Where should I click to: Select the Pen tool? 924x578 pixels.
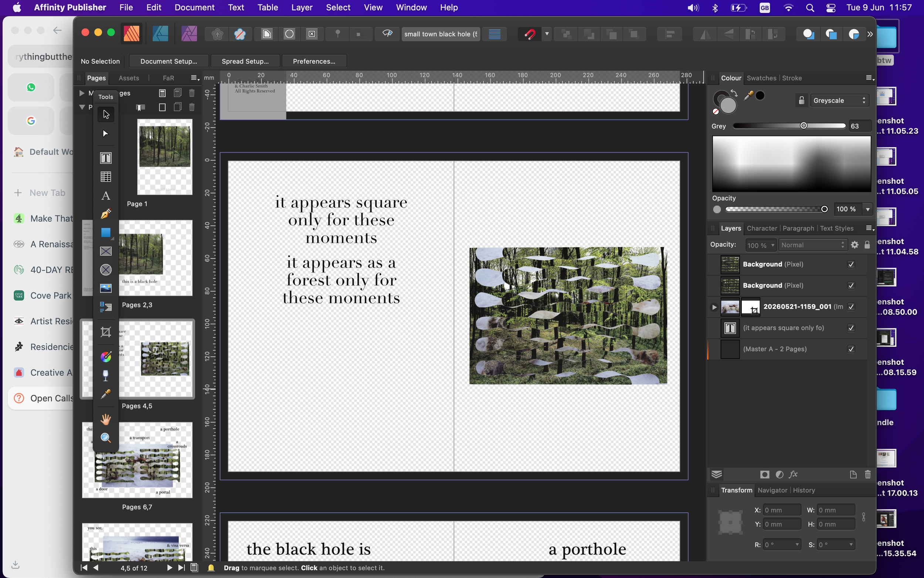[106, 214]
